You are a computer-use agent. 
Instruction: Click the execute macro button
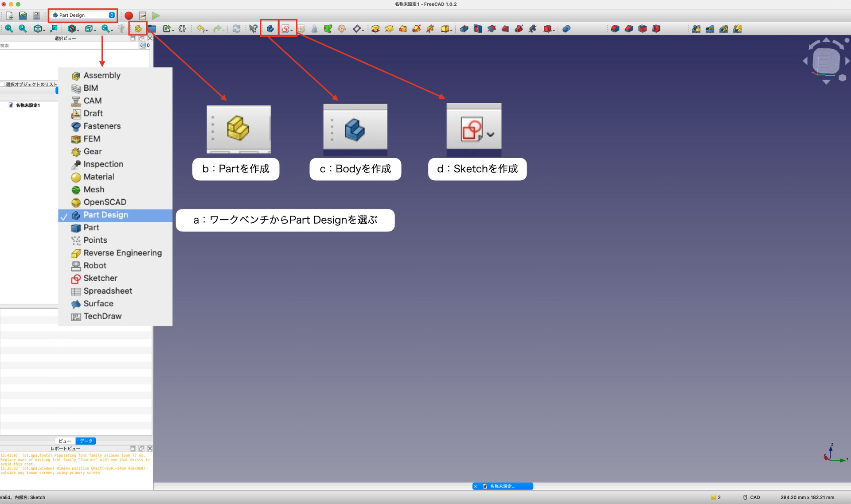156,16
